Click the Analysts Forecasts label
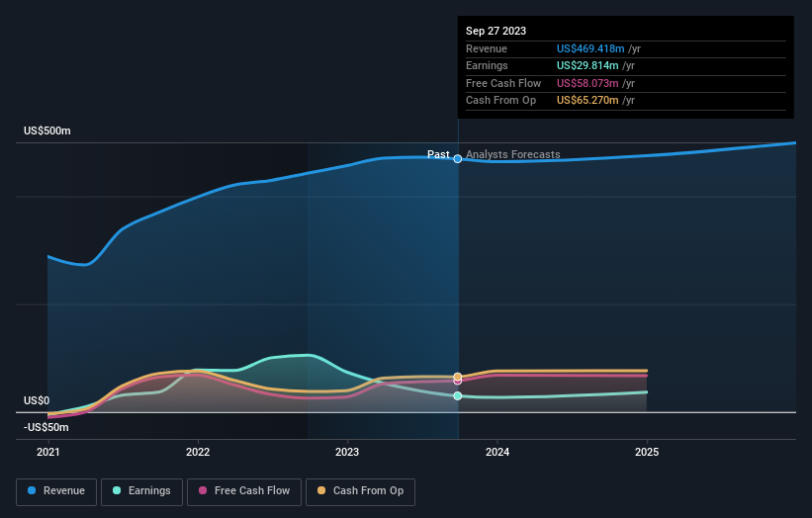This screenshot has height=518, width=812. [512, 154]
